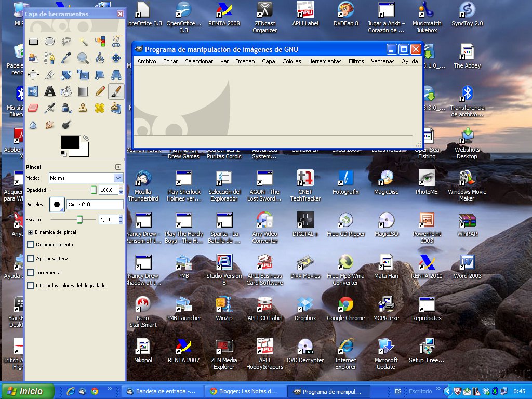Click the Opacidad slider handle
This screenshot has width=532, height=399.
[94, 190]
